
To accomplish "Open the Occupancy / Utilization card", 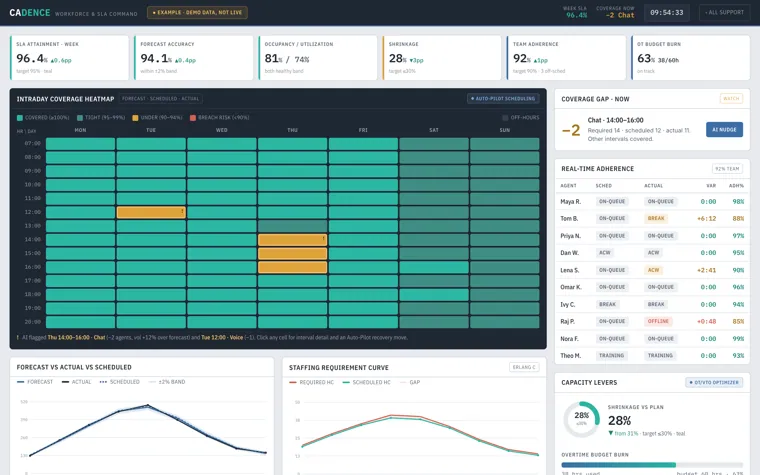I will pos(317,57).
